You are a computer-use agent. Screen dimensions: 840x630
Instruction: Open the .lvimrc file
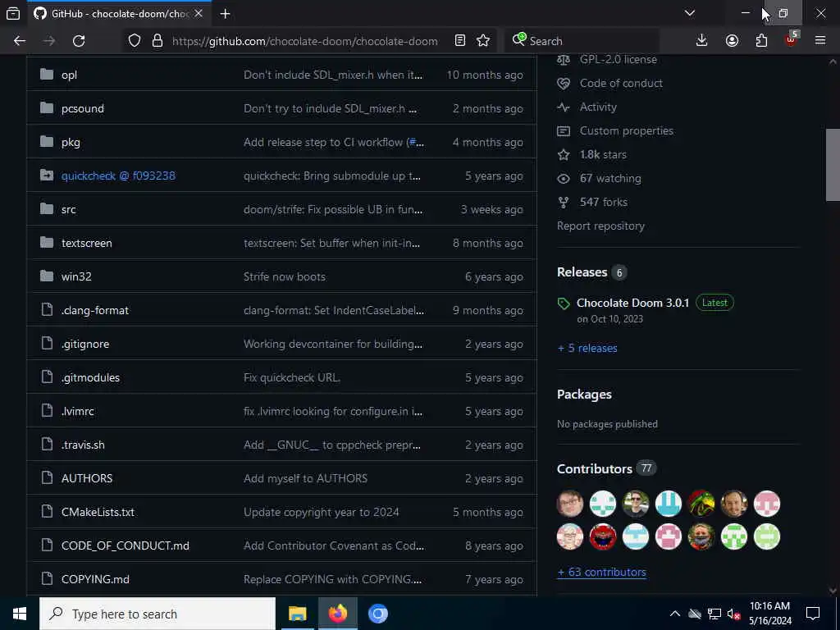tap(78, 412)
